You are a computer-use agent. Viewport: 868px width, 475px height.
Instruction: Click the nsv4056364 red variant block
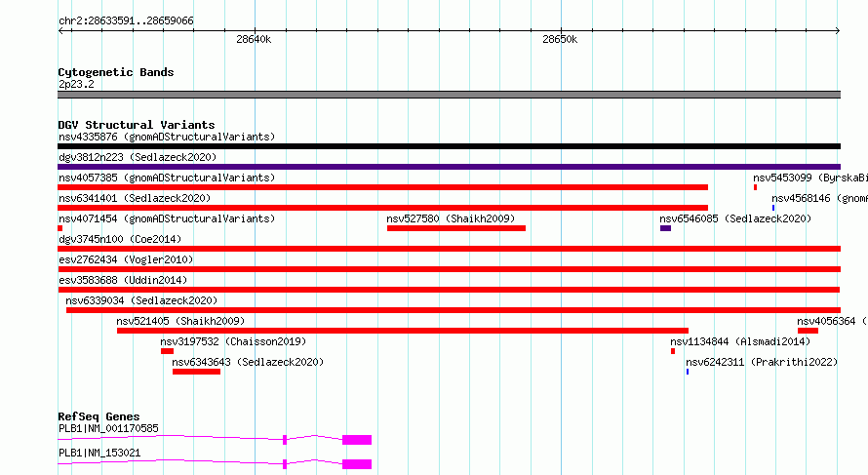tap(808, 331)
